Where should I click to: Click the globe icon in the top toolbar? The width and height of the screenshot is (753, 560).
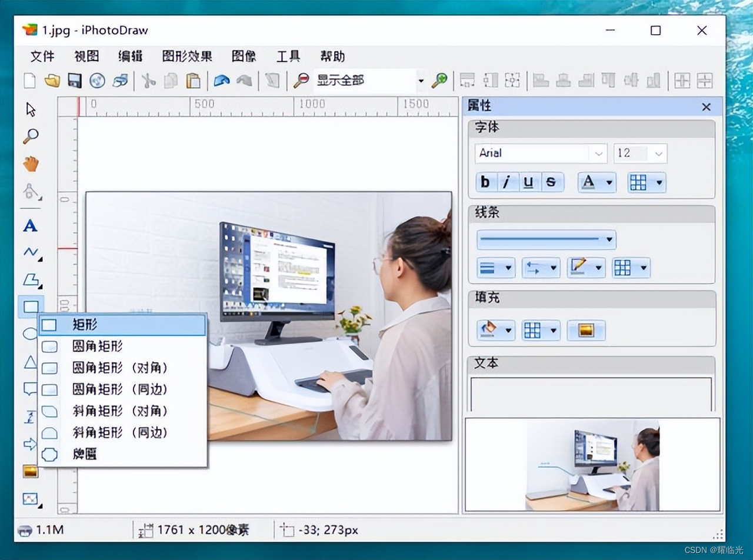click(97, 81)
